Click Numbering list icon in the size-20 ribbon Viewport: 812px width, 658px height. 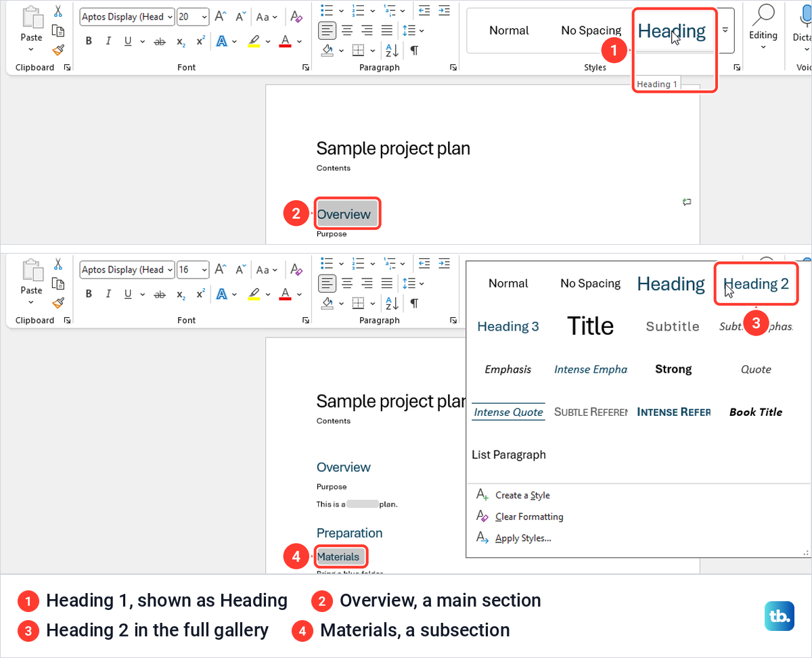359,10
